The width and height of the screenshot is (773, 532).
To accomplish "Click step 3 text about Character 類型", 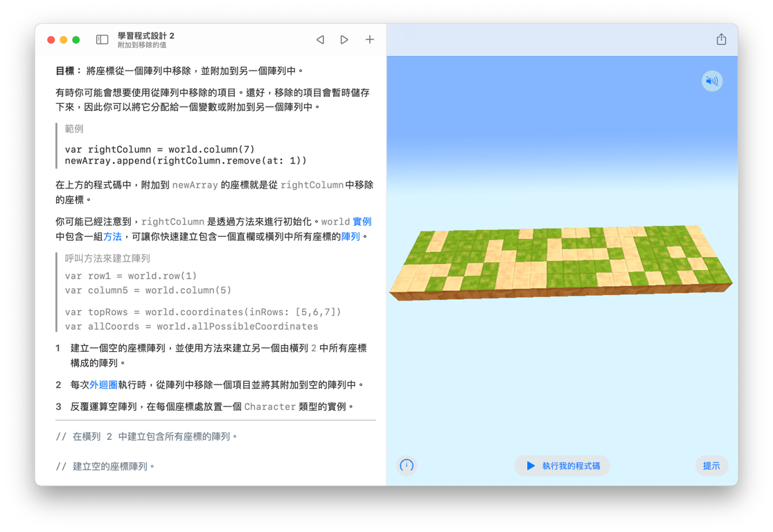I will (x=212, y=407).
